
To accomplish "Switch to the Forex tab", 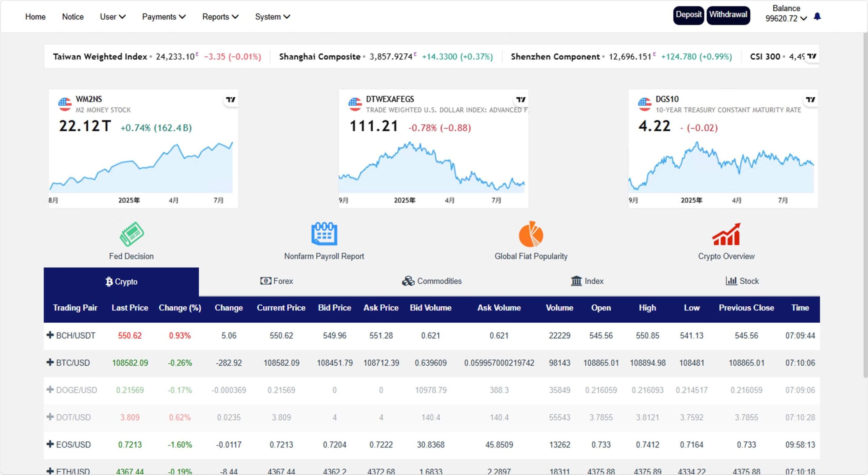I will click(276, 281).
